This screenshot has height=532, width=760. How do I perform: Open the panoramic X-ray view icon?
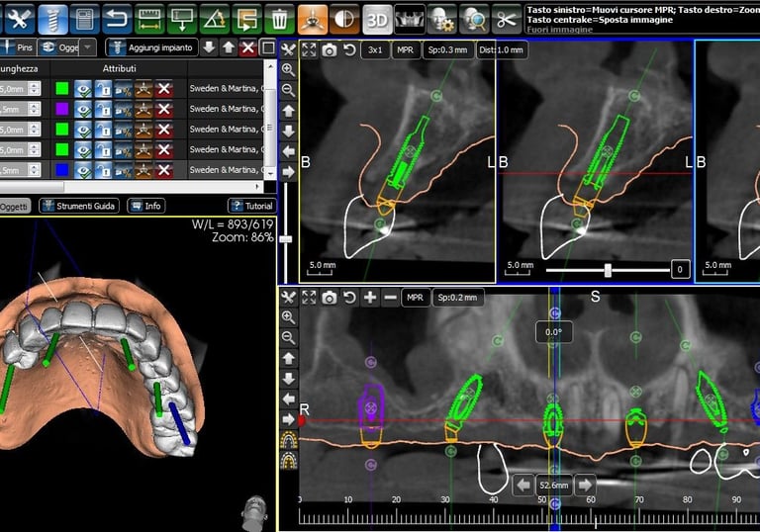click(410, 19)
